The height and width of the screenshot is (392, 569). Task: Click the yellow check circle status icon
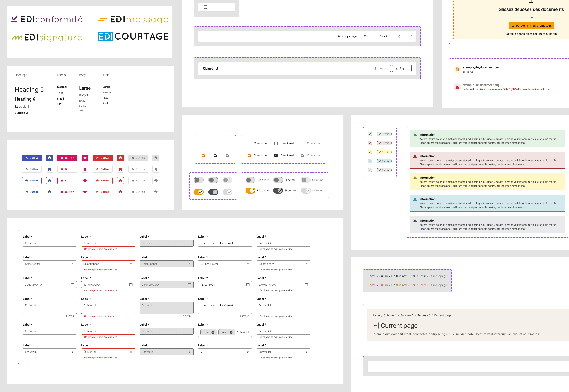(x=370, y=152)
